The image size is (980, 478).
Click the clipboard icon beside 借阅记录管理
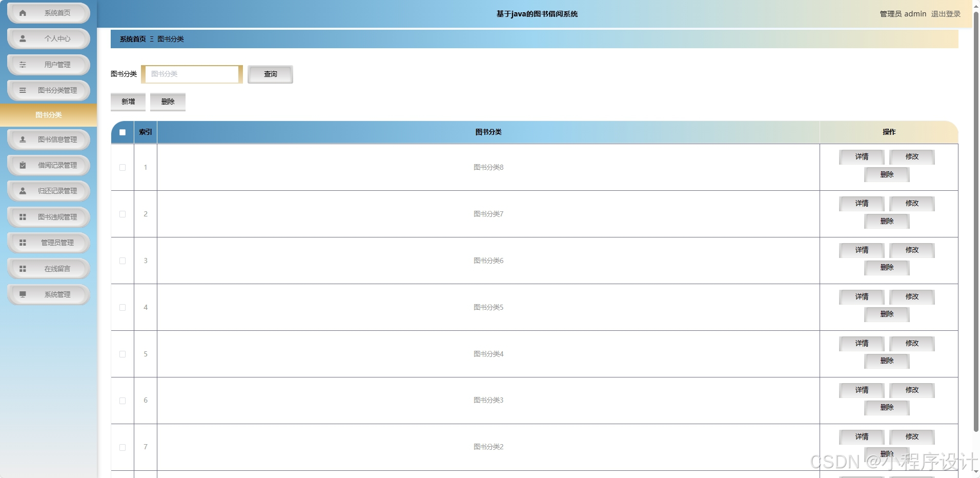click(23, 165)
